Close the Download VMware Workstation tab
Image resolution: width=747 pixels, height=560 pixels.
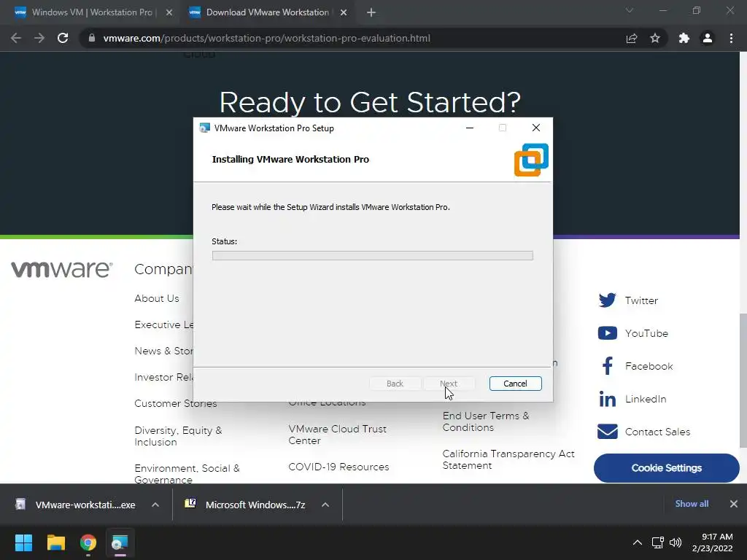click(x=344, y=12)
